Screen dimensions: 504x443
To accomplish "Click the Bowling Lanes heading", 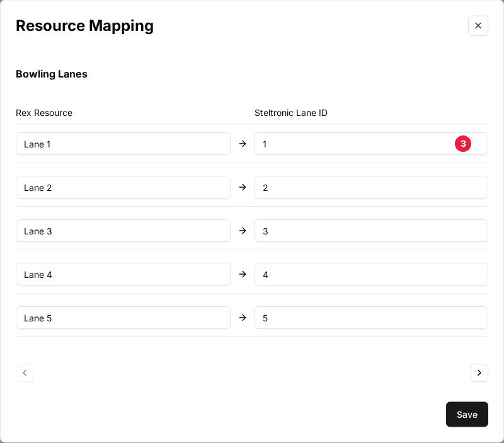I will 52,74.
